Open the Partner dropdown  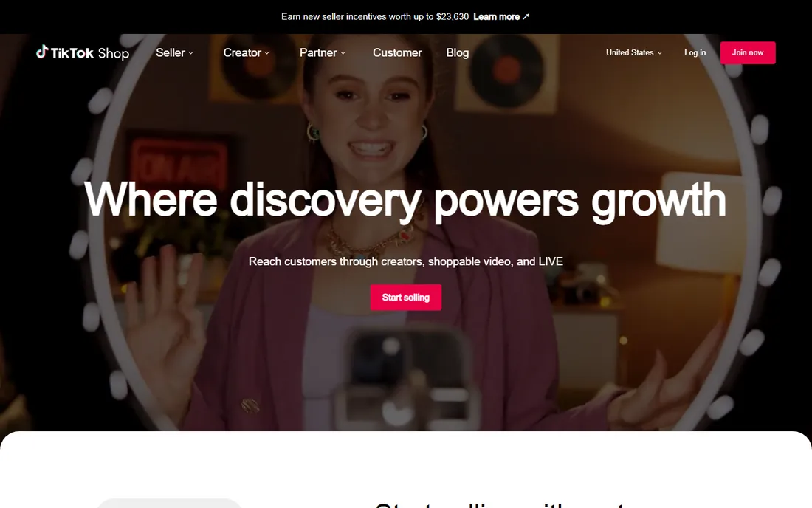pos(322,53)
